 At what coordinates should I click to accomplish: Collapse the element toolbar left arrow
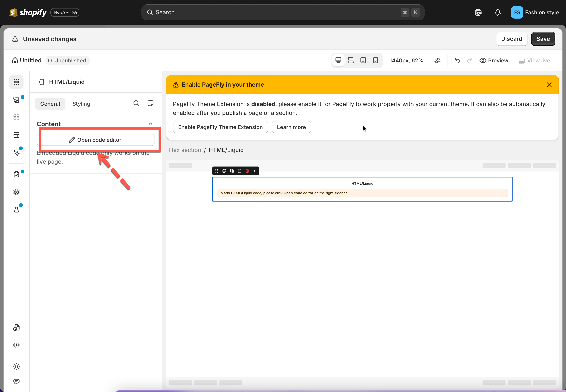255,171
